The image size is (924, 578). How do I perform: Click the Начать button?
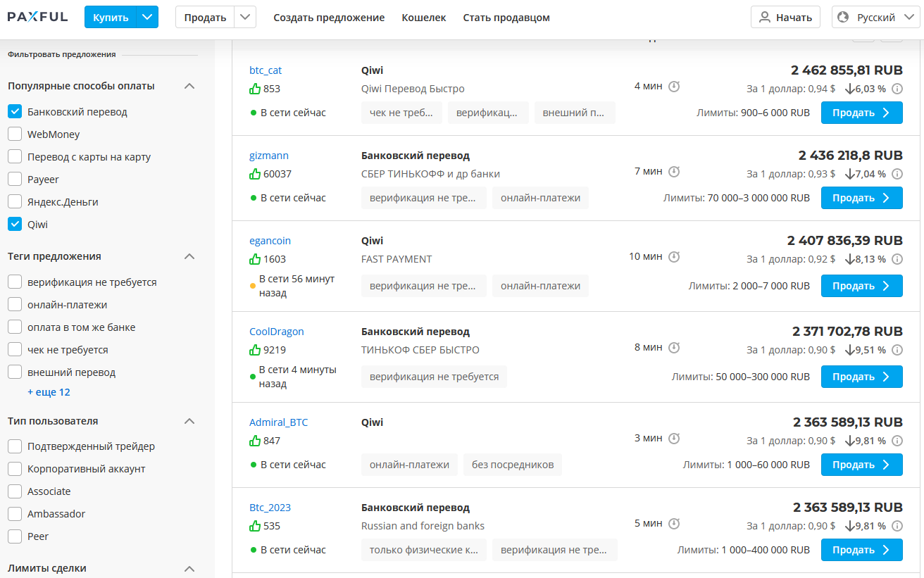(x=785, y=18)
